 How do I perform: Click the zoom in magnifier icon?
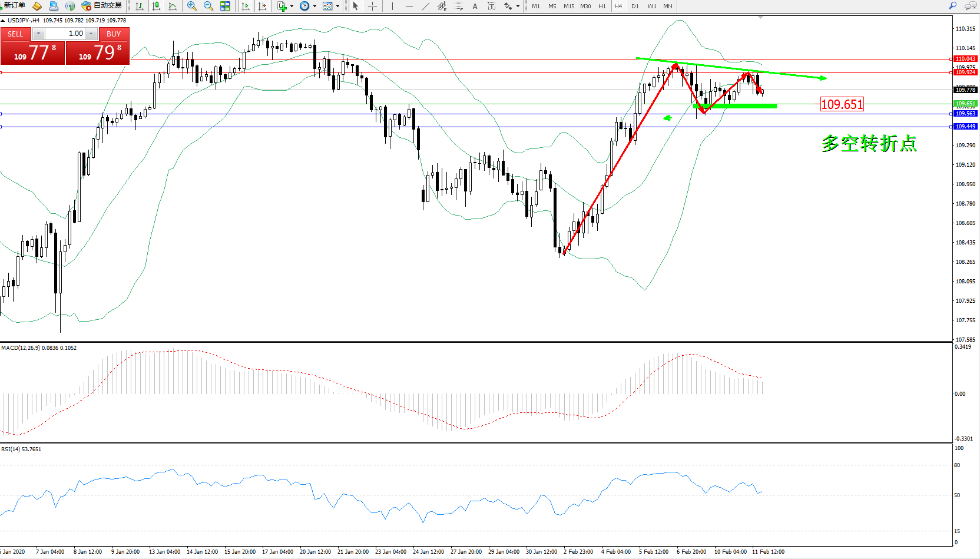click(x=191, y=6)
